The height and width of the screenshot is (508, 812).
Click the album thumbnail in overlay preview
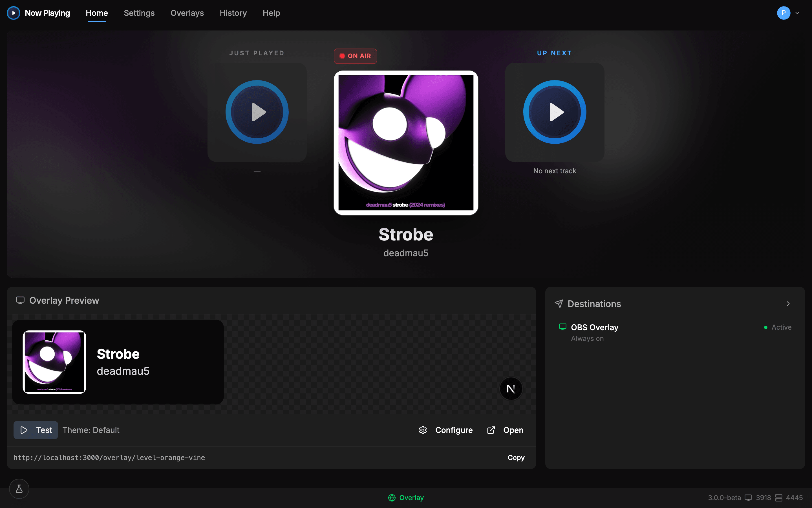click(x=54, y=362)
